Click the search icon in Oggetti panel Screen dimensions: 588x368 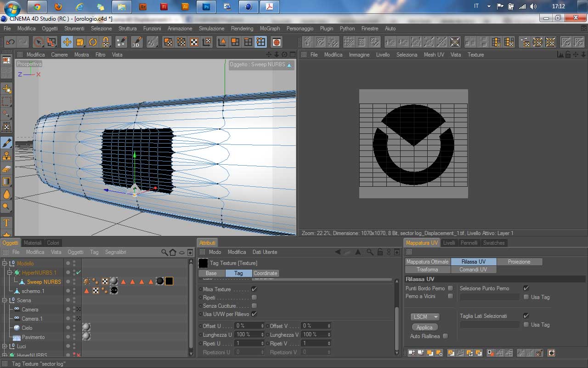point(164,252)
